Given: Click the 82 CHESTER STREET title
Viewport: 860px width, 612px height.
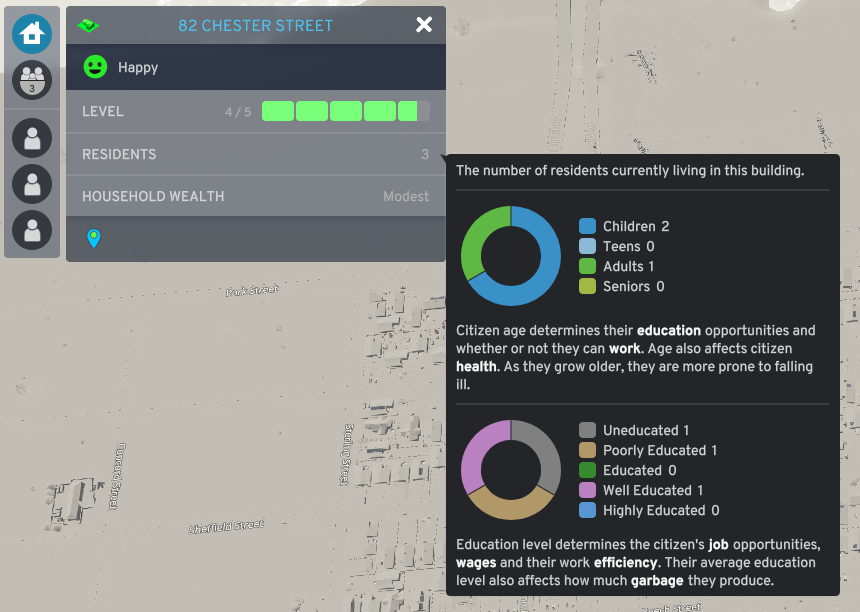Looking at the screenshot, I should tap(255, 25).
